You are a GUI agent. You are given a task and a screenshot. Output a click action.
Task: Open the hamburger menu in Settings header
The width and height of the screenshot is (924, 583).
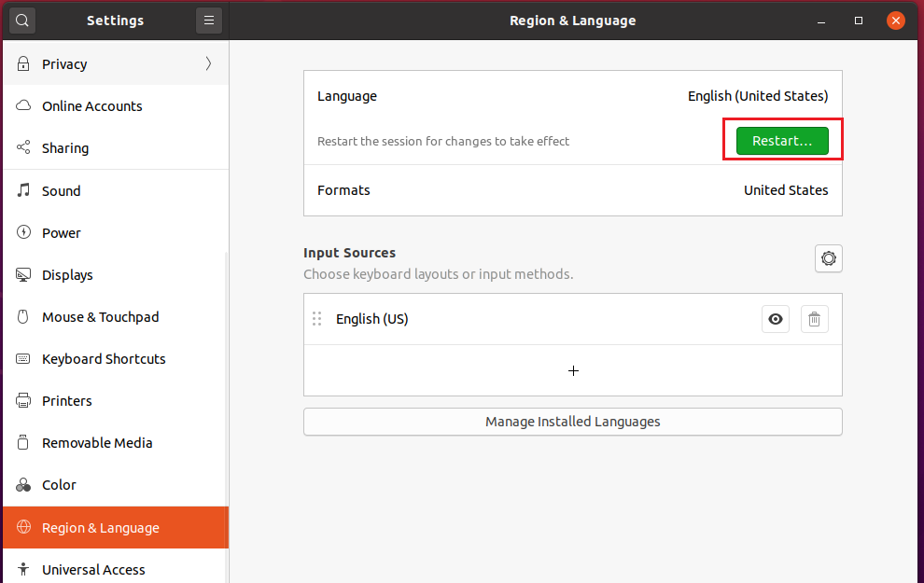pos(209,21)
